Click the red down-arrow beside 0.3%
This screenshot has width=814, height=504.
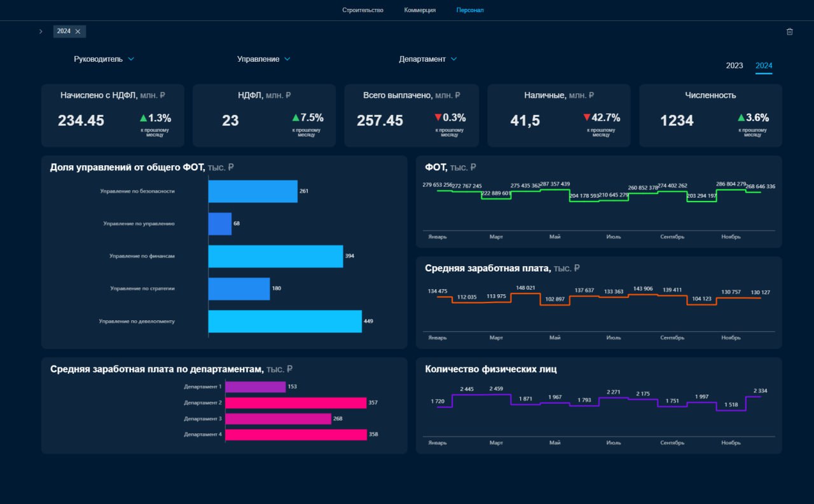click(438, 118)
